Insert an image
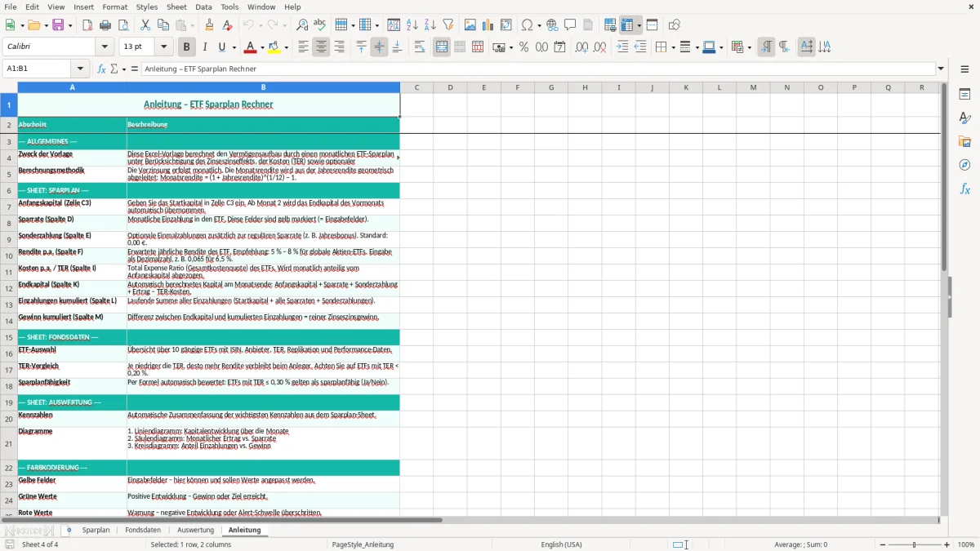Screen dimensions: 980x551 click(470, 25)
